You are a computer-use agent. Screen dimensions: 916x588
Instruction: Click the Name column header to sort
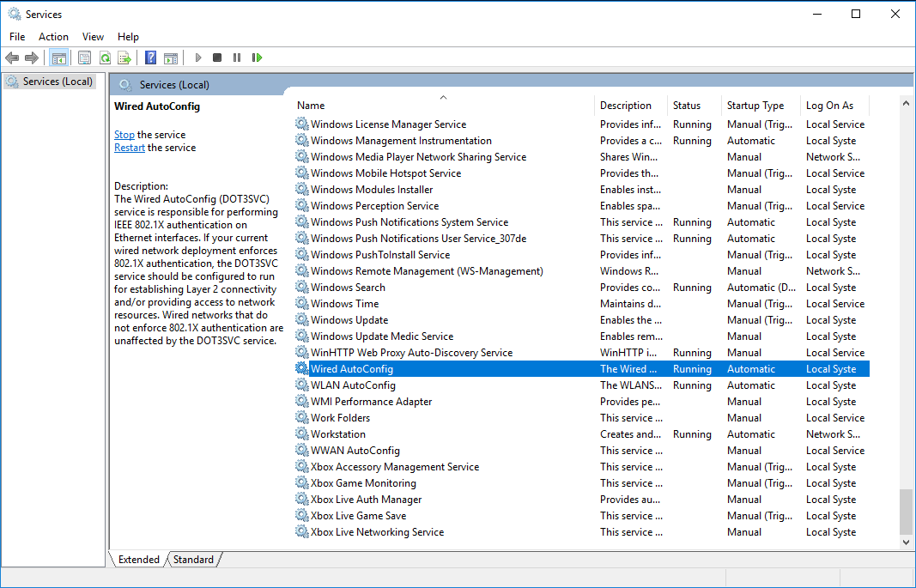point(311,106)
